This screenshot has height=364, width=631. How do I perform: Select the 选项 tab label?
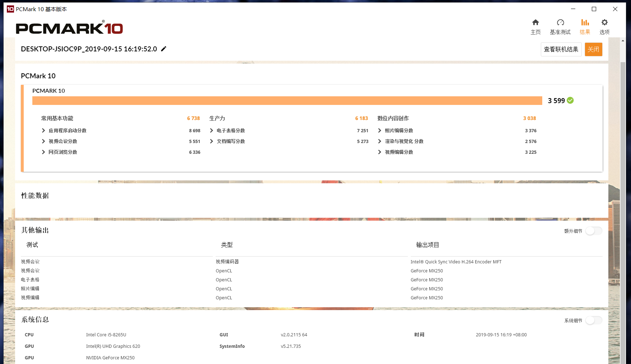coord(604,32)
